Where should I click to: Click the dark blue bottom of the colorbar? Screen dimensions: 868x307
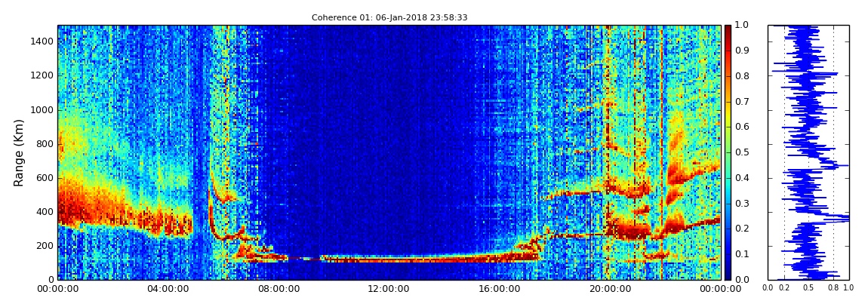coord(728,275)
